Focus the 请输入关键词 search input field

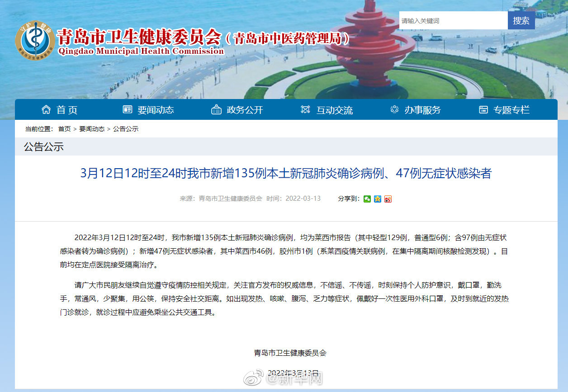click(x=453, y=20)
